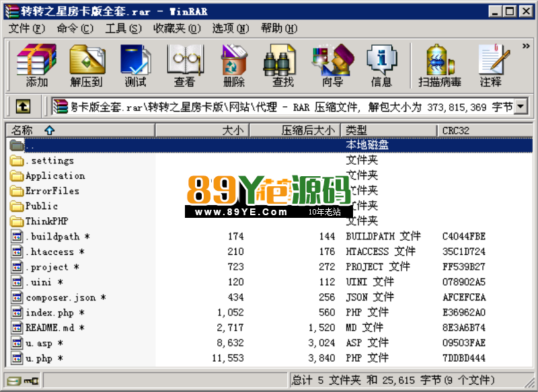Open the Options (选项) menu
This screenshot has height=392, width=538.
pos(230,28)
